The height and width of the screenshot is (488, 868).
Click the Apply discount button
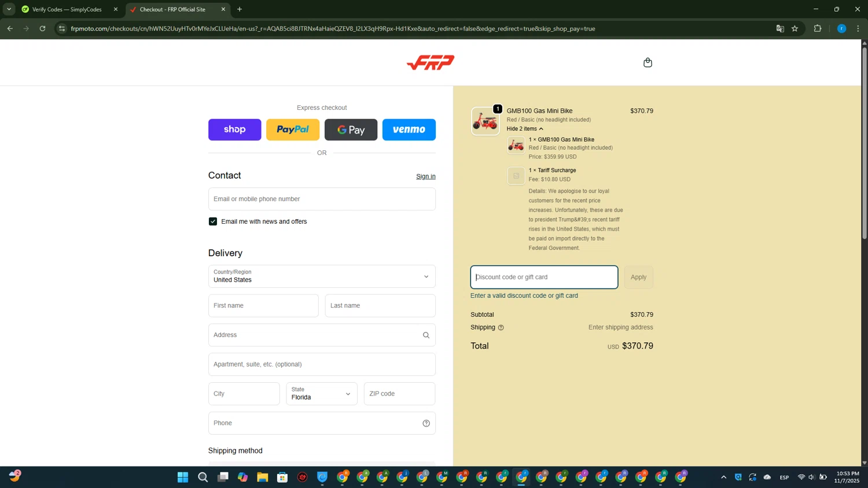638,278
